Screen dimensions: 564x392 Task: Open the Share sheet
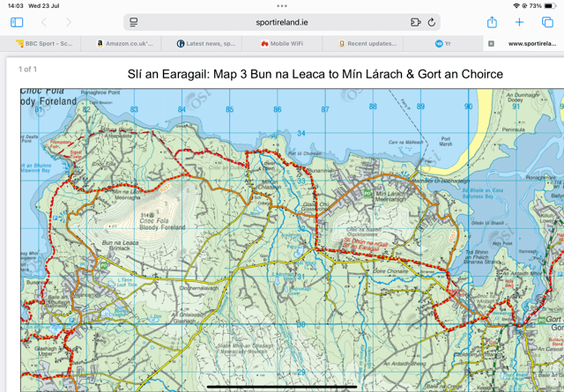click(492, 22)
